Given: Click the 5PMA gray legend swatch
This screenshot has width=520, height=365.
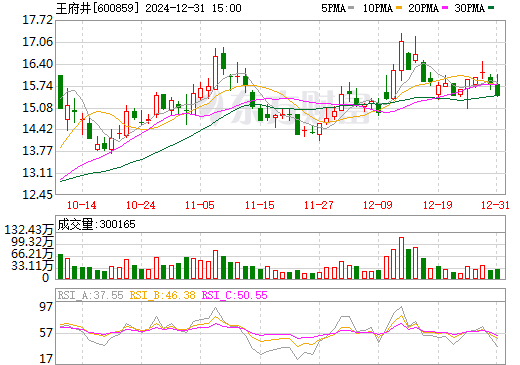Looking at the screenshot, I should click(351, 7).
